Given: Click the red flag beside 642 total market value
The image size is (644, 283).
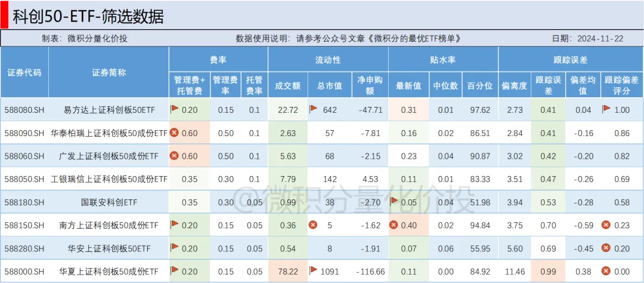Looking at the screenshot, I should coord(314,109).
